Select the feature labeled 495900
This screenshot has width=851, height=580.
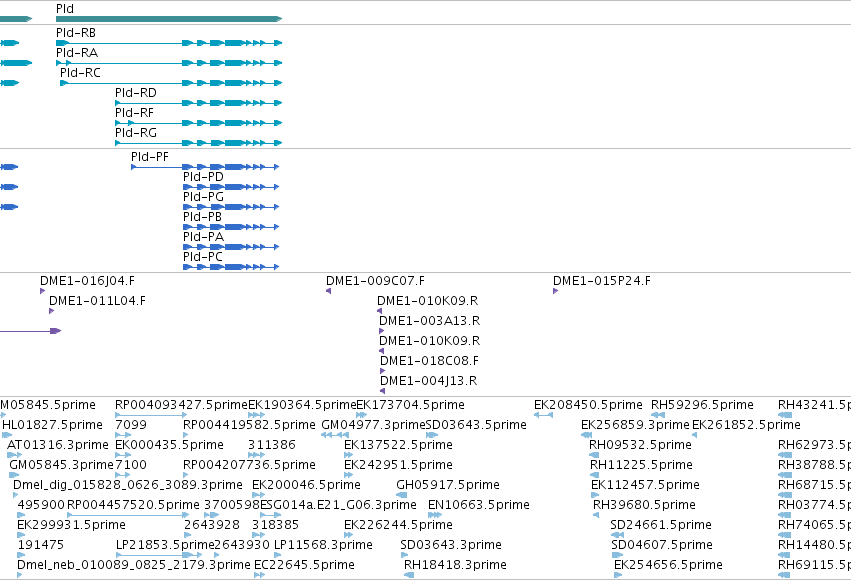pos(41,506)
